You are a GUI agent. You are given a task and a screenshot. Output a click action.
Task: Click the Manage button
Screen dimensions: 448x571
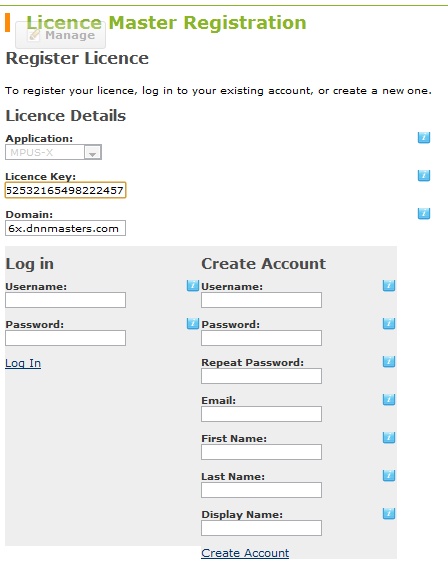tap(60, 35)
